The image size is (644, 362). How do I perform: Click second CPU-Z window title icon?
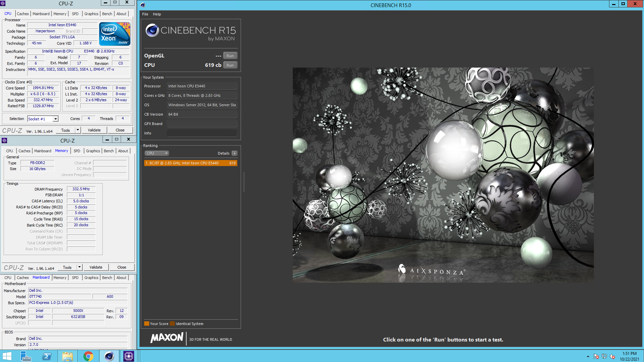[5, 140]
